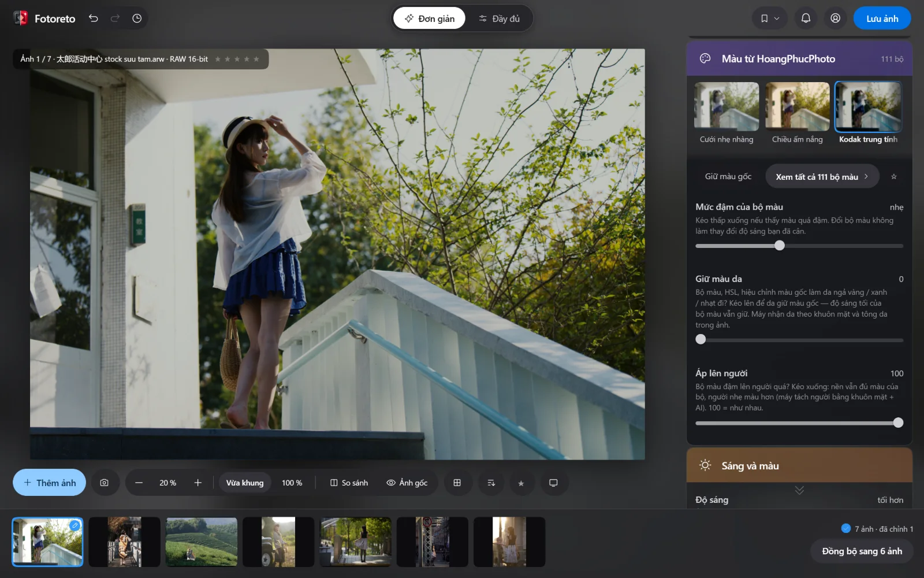Screen dimensions: 924x578
Task: Zoom out with the minus icon
Action: pos(139,483)
